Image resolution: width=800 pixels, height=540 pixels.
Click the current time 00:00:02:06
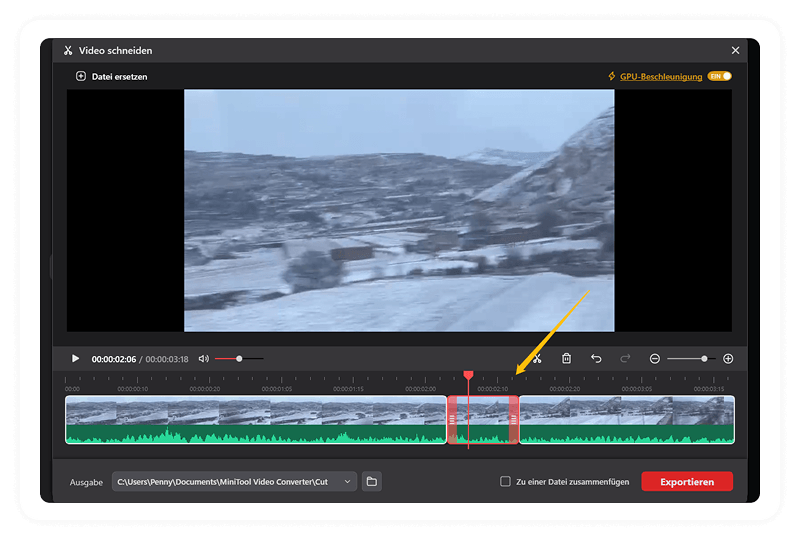pos(114,359)
